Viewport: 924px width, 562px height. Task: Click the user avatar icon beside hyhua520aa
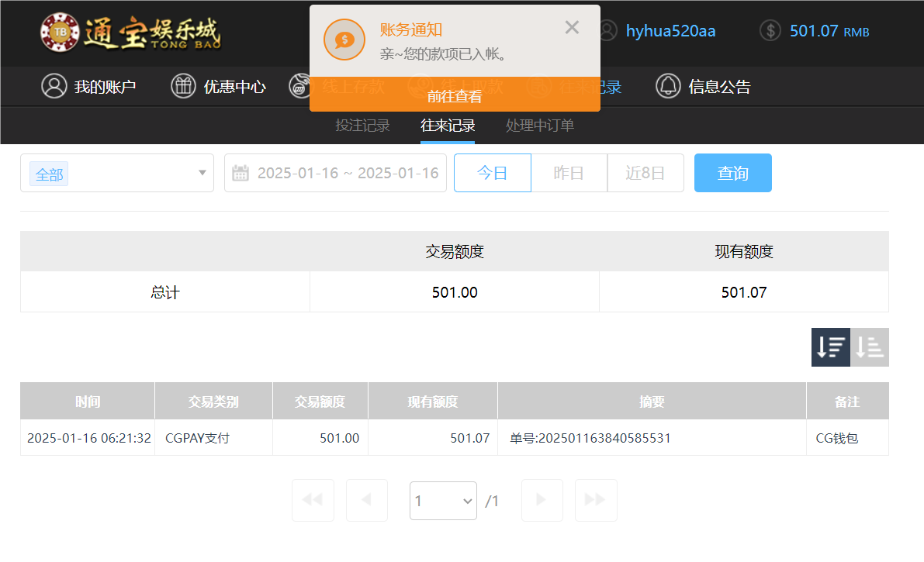[x=607, y=31]
